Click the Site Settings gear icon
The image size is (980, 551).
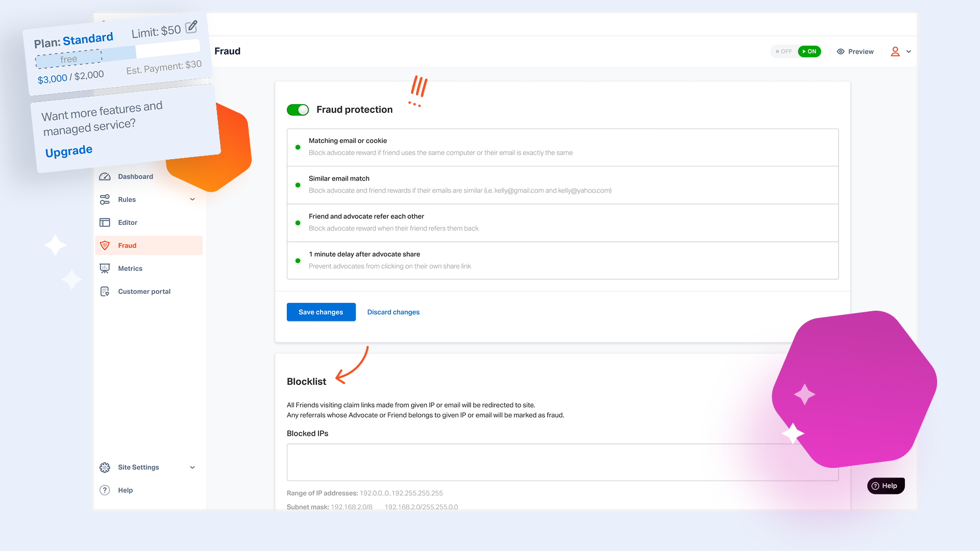105,467
